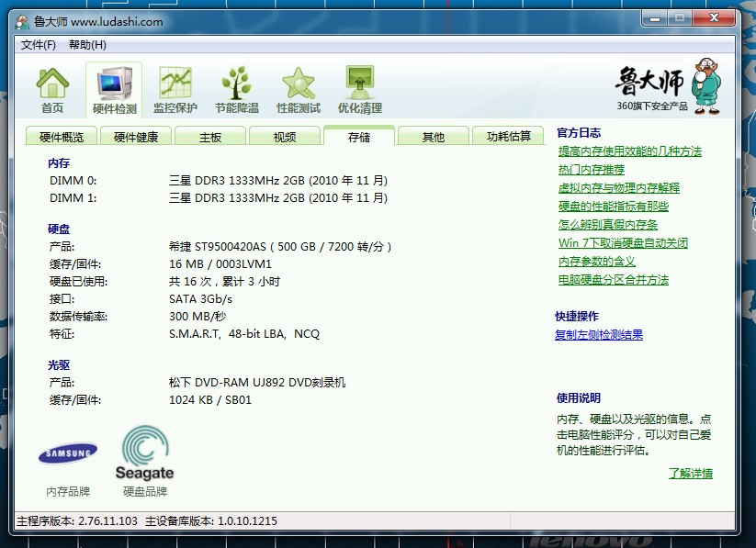Open the 帮助(H) menu
This screenshot has height=548, width=756.
pos(87,45)
